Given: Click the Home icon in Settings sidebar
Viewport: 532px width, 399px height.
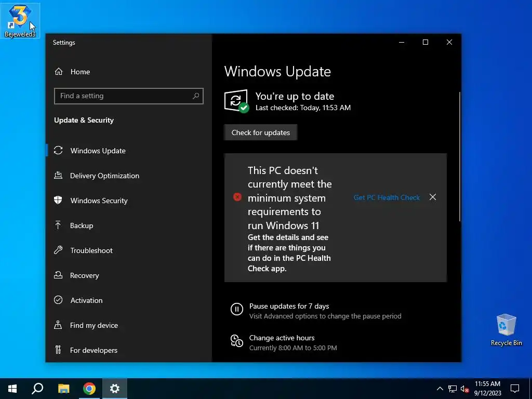Looking at the screenshot, I should click(59, 72).
